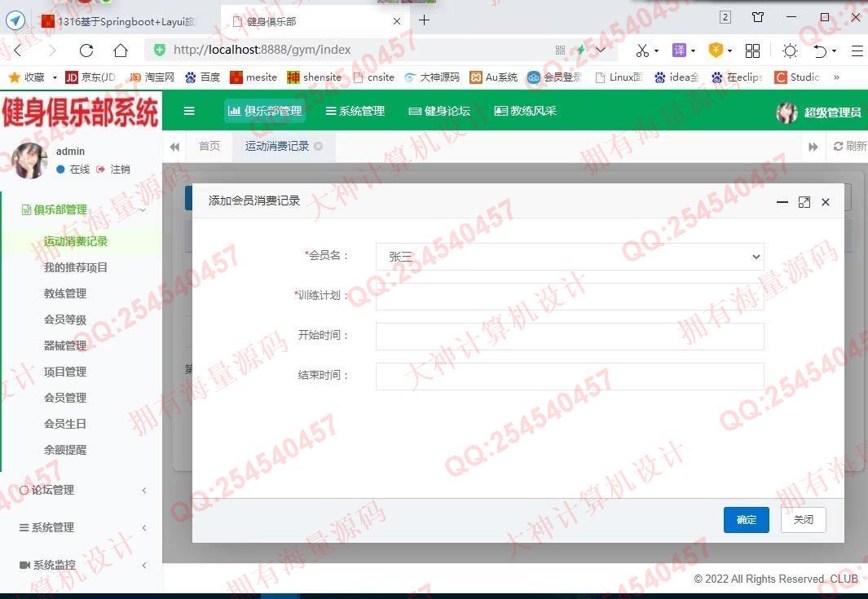The width and height of the screenshot is (868, 599).
Task: Select 我的推荐项目 in sidebar
Action: tap(76, 267)
